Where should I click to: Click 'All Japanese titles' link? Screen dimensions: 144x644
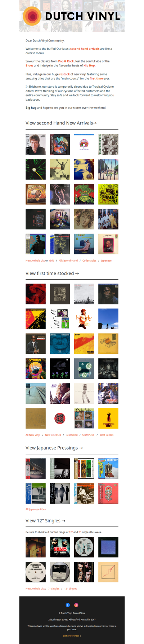[36, 509]
